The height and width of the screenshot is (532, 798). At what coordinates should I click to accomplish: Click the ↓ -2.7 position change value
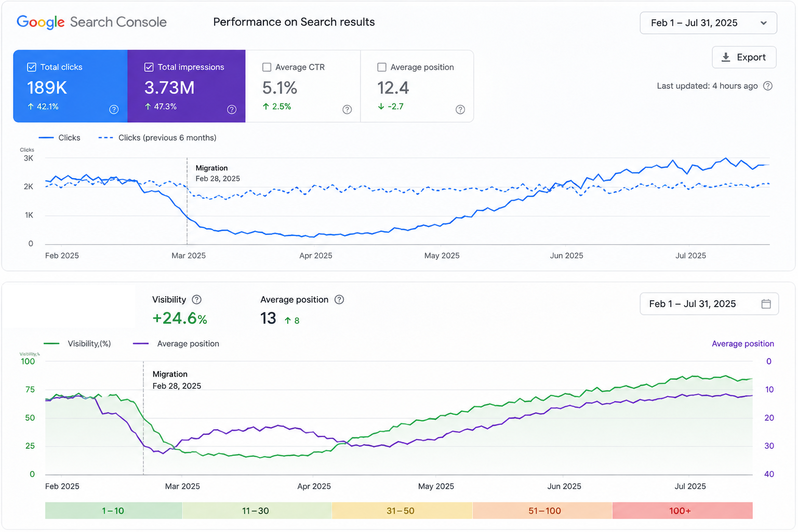coord(391,107)
